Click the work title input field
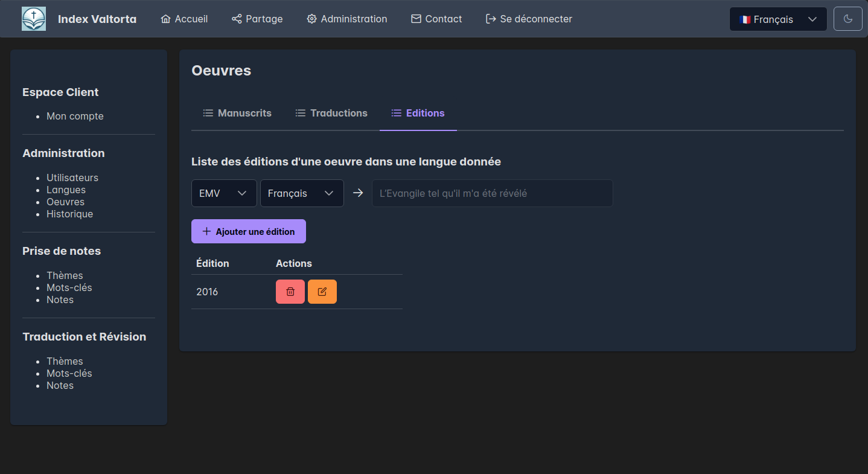Image resolution: width=868 pixels, height=474 pixels. coord(492,193)
